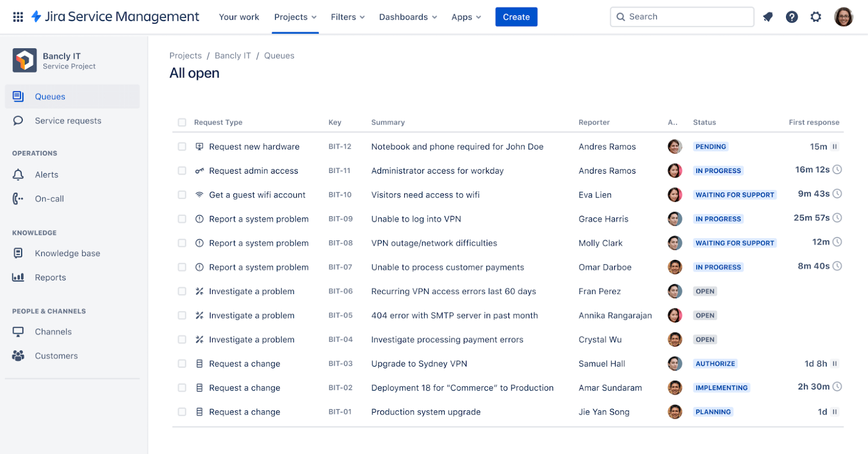The image size is (868, 454).
Task: Open the settings gear icon
Action: tap(815, 17)
